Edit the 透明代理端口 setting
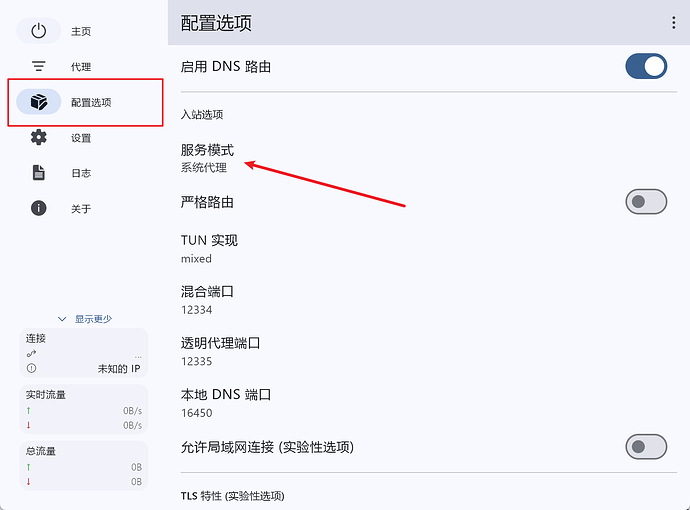The image size is (690, 510). tap(220, 351)
